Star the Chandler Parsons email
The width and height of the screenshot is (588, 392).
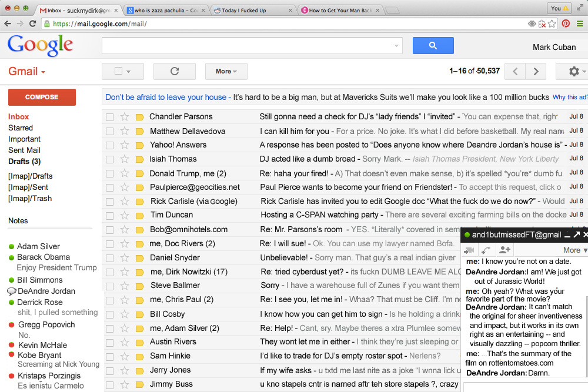click(x=125, y=117)
